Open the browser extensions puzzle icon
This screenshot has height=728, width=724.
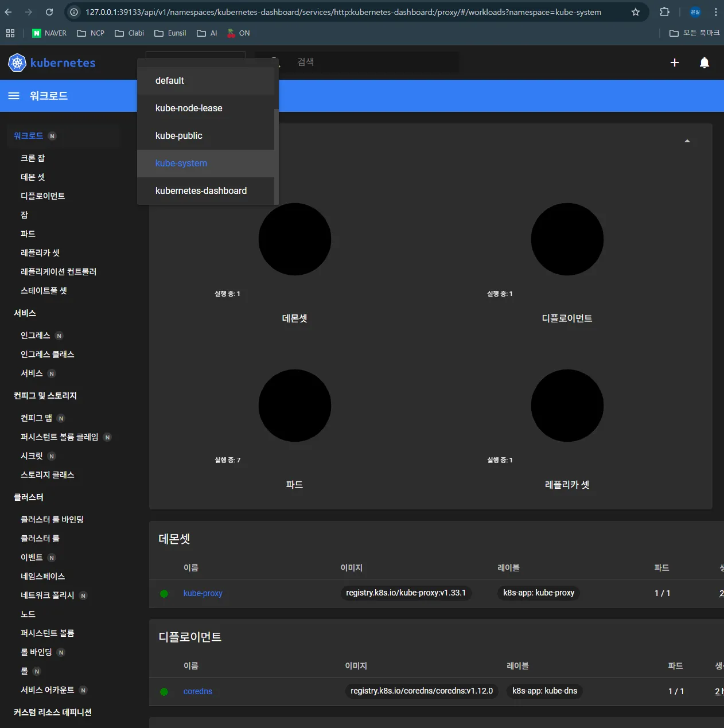[664, 12]
